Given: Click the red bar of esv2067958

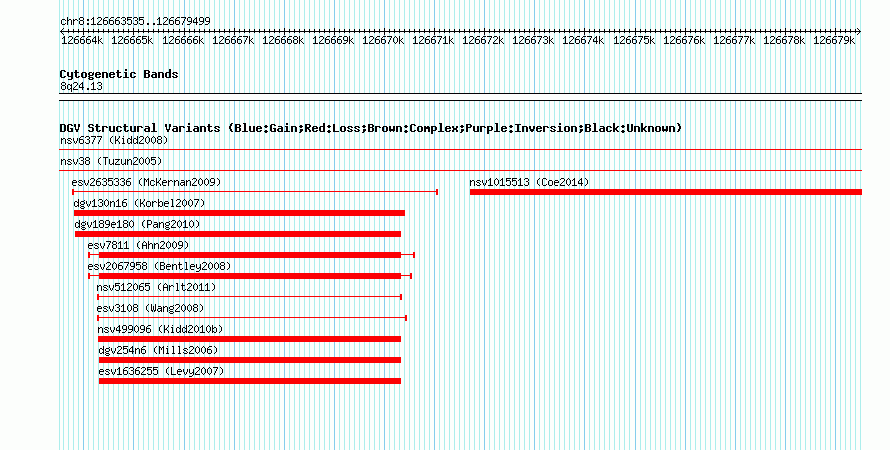Looking at the screenshot, I should coord(250,276).
